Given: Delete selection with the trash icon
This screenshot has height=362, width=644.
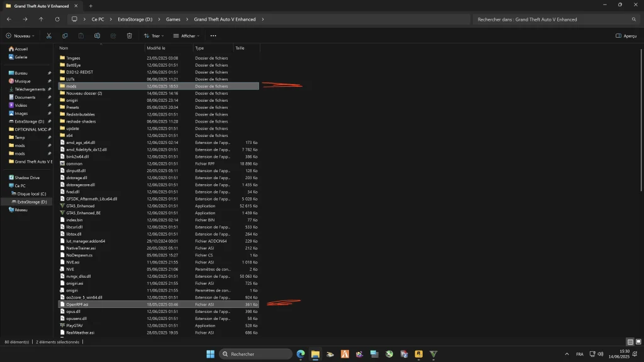Looking at the screenshot, I should (129, 36).
